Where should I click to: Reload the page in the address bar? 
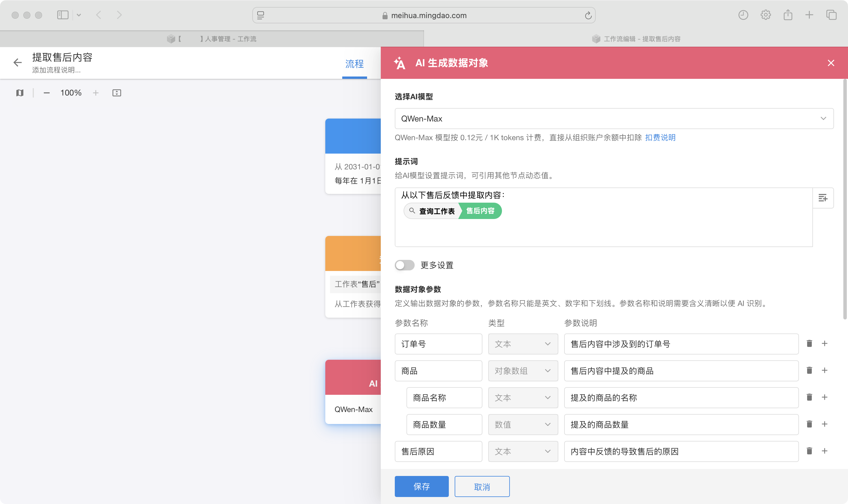(x=588, y=15)
